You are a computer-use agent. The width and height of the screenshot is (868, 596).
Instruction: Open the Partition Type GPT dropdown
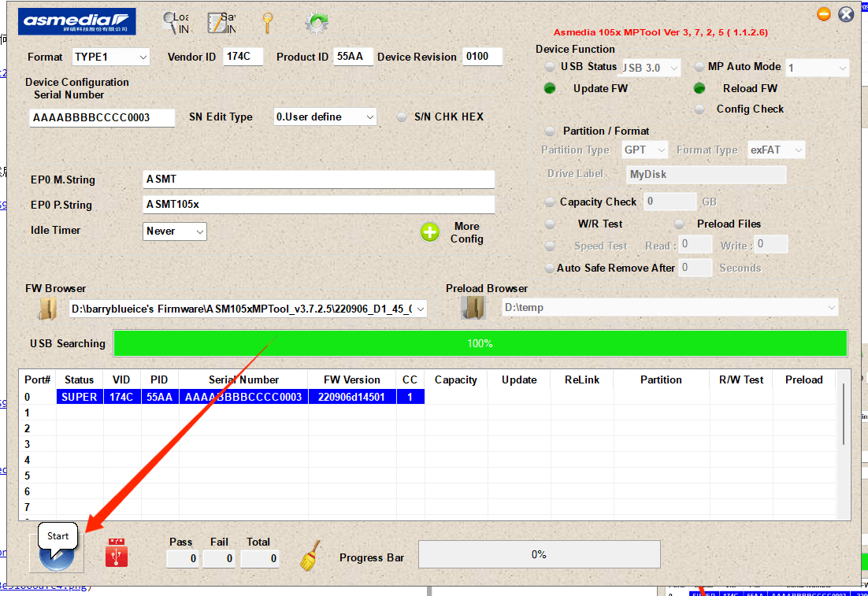[x=644, y=150]
